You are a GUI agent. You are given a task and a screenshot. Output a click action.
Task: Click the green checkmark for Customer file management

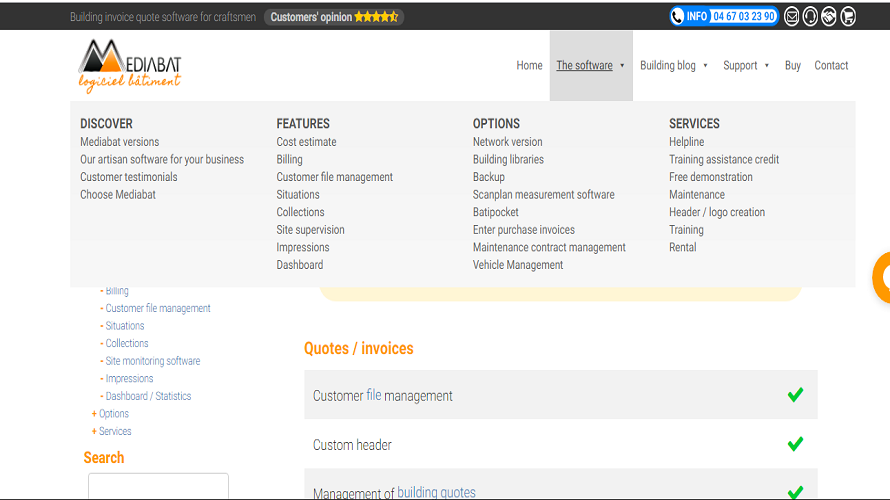pos(795,394)
